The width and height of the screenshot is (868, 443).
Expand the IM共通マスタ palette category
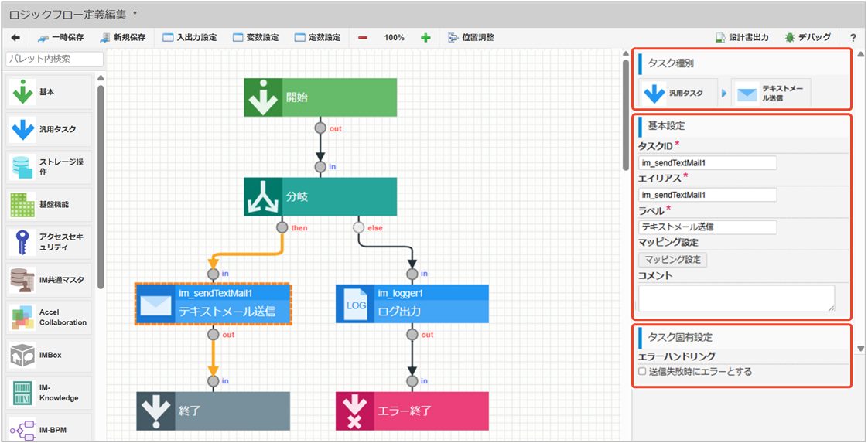50,279
